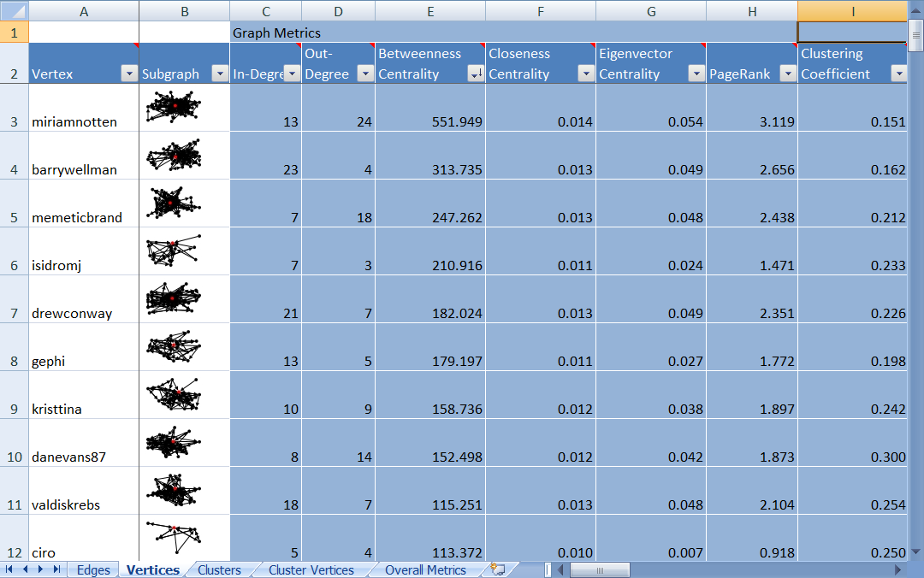This screenshot has width=924, height=578.
Task: Switch to Cluster Vertices sheet tab
Action: pyautogui.click(x=311, y=570)
